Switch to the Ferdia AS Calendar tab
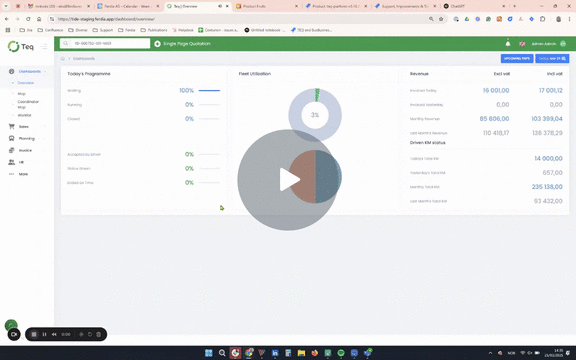This screenshot has height=360, width=576. [128, 6]
